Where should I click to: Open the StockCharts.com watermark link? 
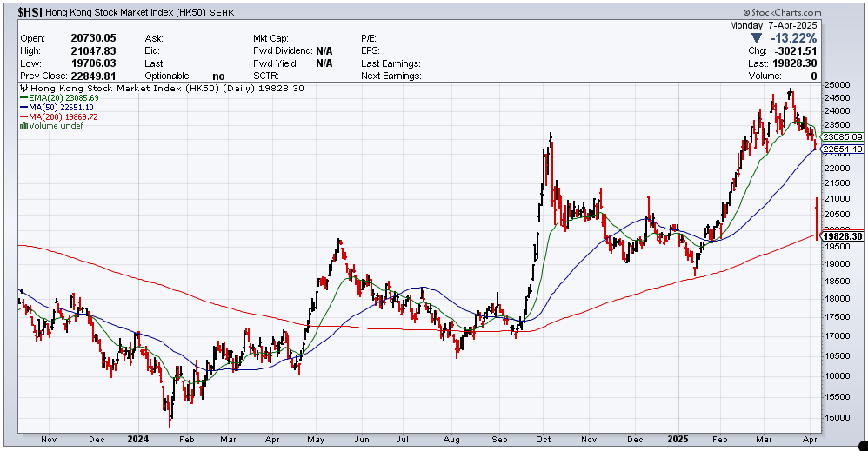tap(787, 12)
